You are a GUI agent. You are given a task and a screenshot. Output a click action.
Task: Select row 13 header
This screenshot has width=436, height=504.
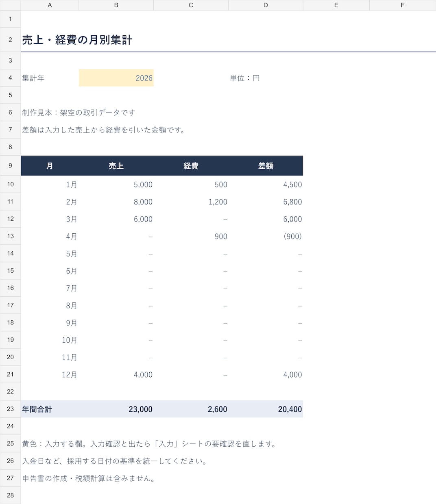10,236
